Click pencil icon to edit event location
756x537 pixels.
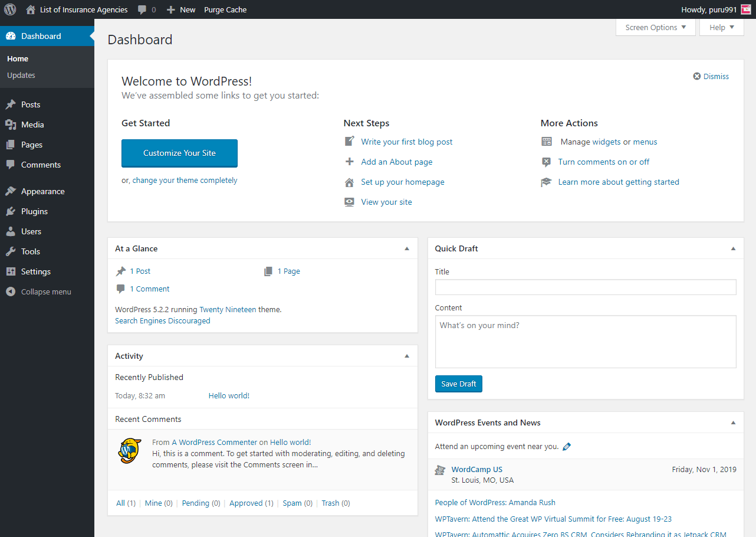pos(567,447)
